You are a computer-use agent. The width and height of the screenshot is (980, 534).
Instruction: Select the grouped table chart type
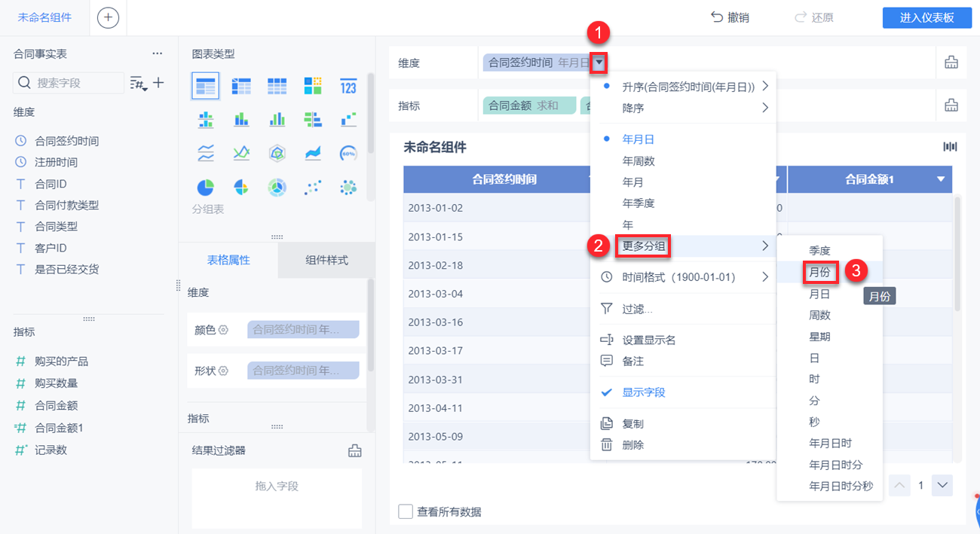click(x=205, y=86)
